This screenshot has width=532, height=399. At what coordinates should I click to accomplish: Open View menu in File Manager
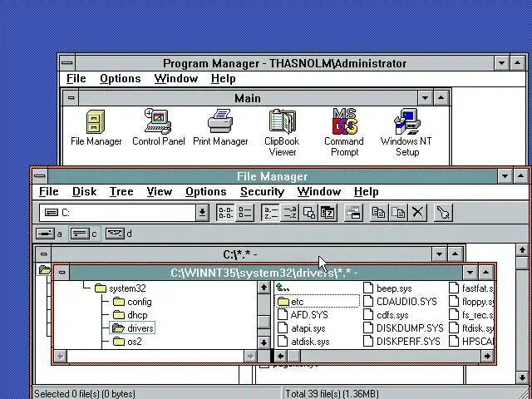160,192
